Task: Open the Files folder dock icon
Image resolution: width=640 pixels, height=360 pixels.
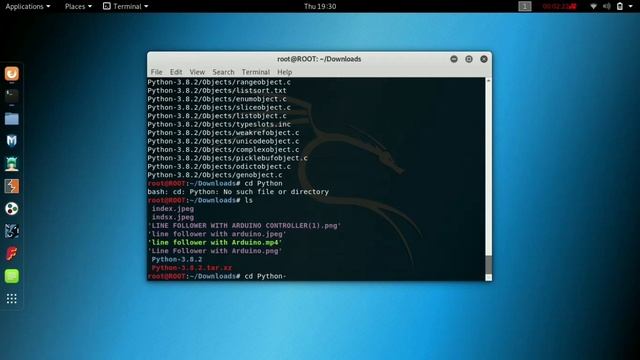Action: [x=11, y=119]
